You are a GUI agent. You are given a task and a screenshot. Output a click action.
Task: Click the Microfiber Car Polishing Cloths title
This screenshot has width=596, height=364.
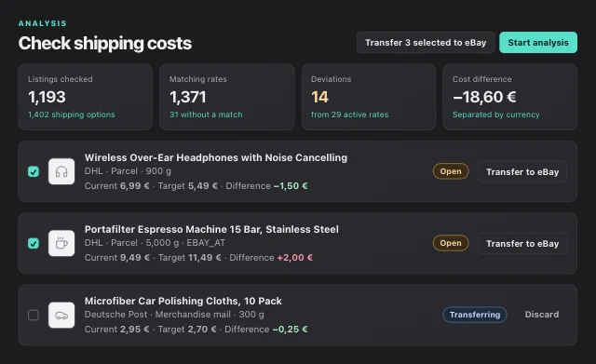click(183, 301)
